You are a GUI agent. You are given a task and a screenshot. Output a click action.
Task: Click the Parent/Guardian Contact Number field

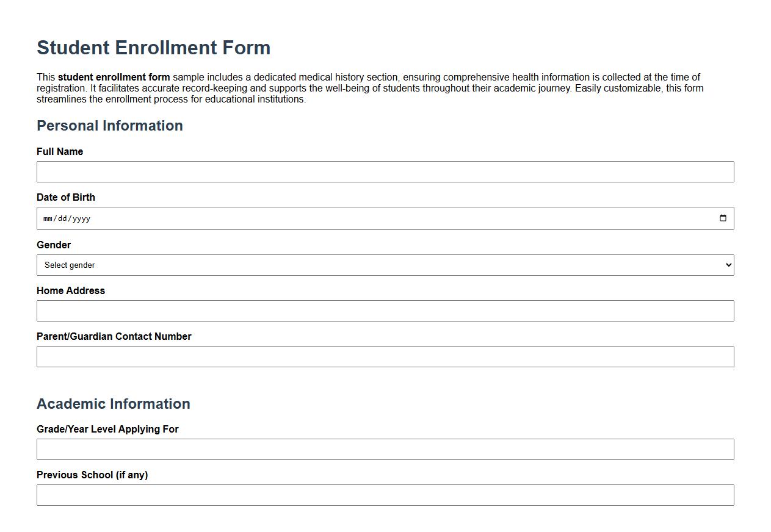click(x=385, y=356)
